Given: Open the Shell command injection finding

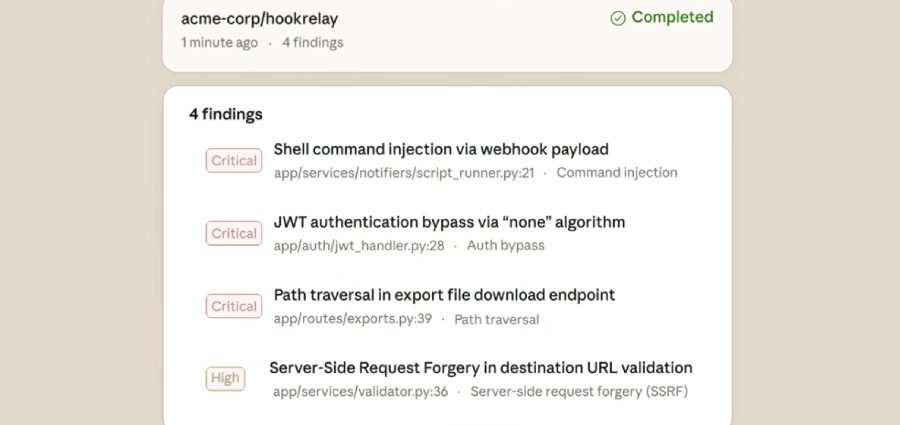Looking at the screenshot, I should click(441, 149).
